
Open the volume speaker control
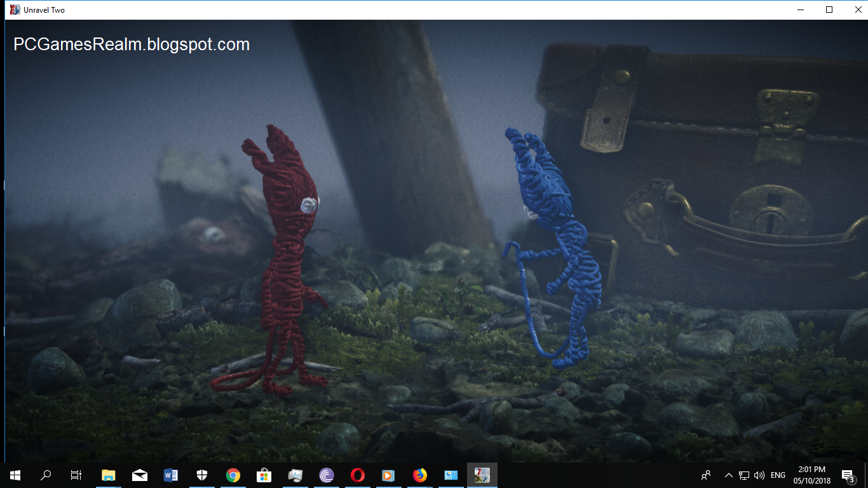(x=759, y=475)
